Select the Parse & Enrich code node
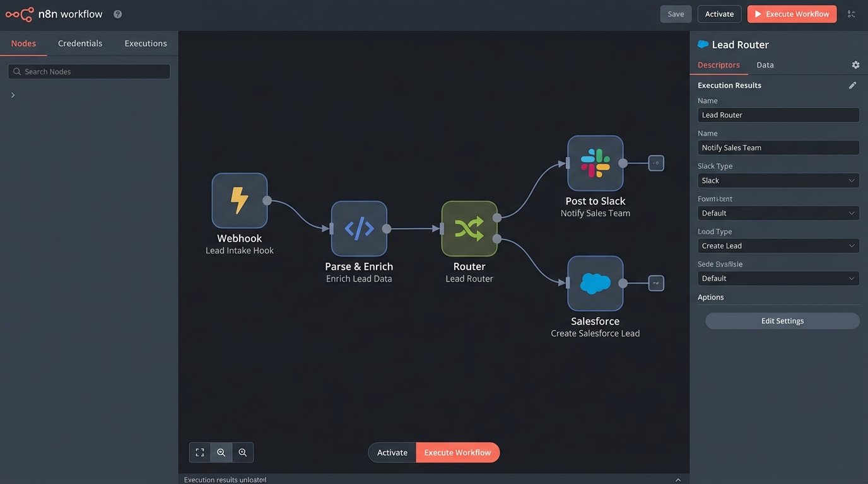Viewport: 868px width, 484px height. tap(359, 228)
